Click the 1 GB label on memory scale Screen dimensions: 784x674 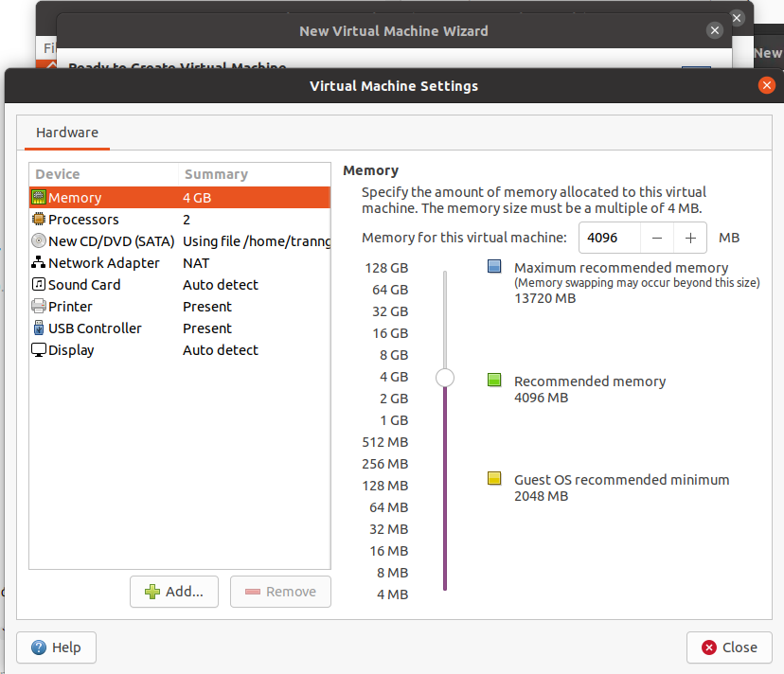394,420
